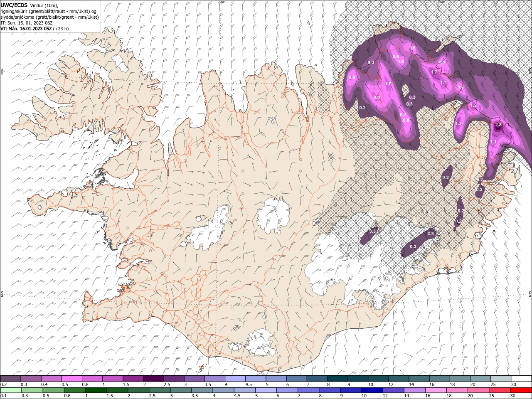
Task: Click the 1.7 snowfall value on the map
Action: pyautogui.click(x=434, y=72)
